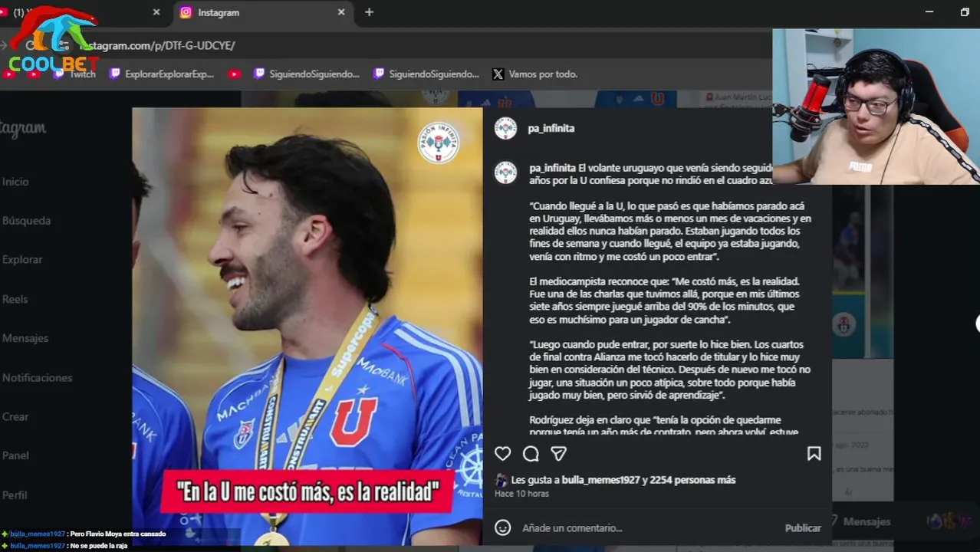Open Notificaciones in Instagram sidebar
The image size is (980, 552).
(x=37, y=378)
